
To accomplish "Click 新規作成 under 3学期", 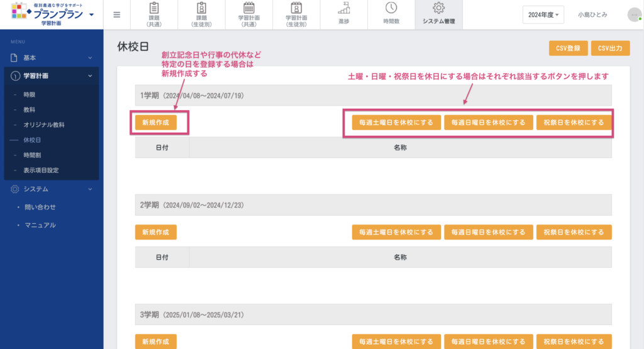I will click(x=156, y=341).
